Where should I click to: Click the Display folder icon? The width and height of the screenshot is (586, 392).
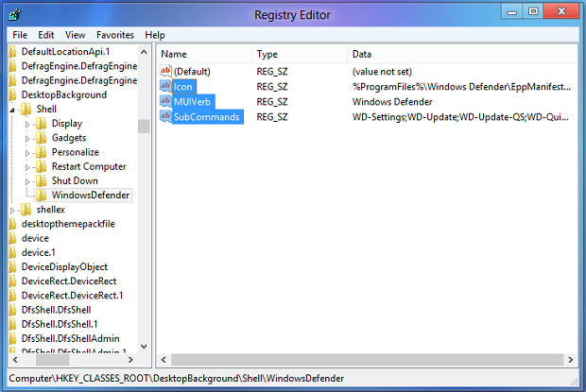[42, 124]
